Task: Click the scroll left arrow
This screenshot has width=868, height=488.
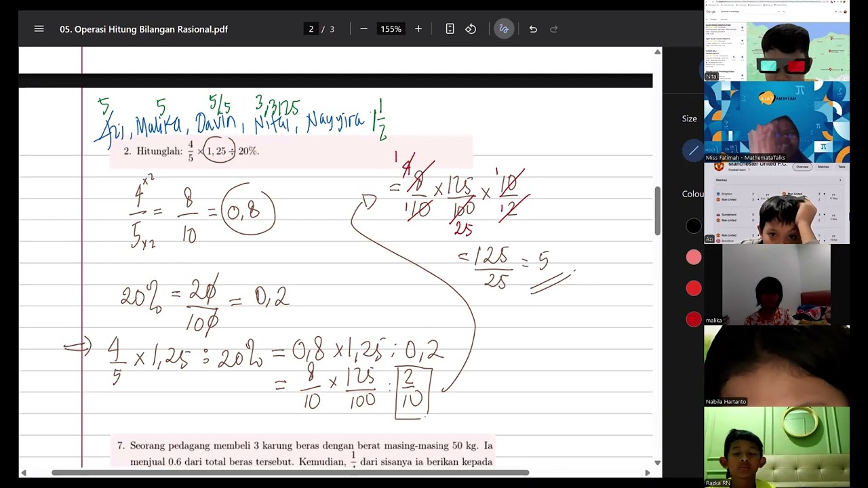Action: click(x=24, y=472)
